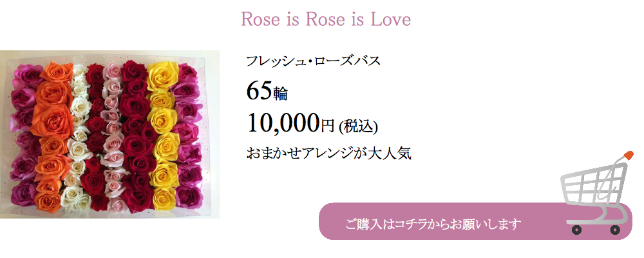Image resolution: width=644 pixels, height=258 pixels.
Task: Open the rose box product photo
Action: (109, 134)
